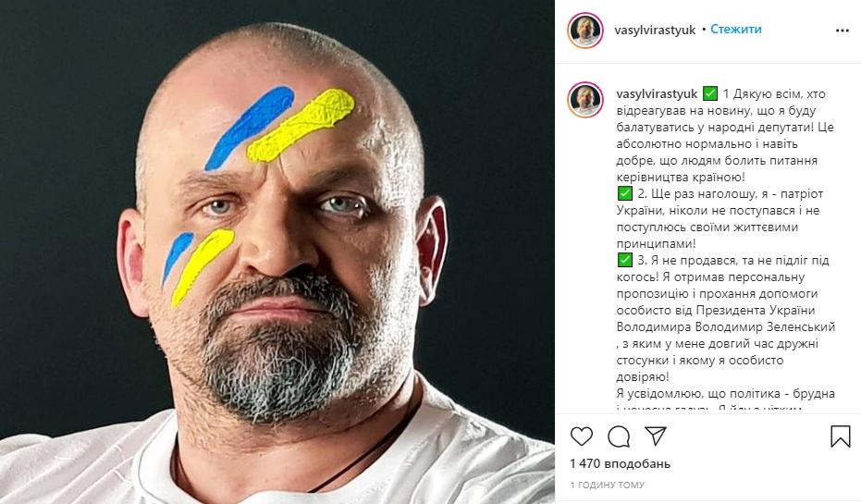
Task: Share the post using the paper plane icon
Action: point(655,436)
